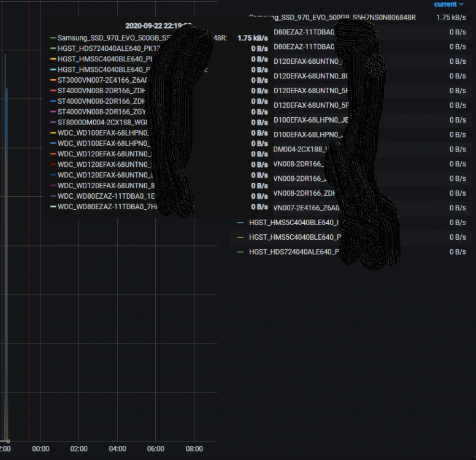The image size is (476, 460).
Task: Select legend entry D100EFAX-68LHPN0_JE
Action: [x=311, y=120]
